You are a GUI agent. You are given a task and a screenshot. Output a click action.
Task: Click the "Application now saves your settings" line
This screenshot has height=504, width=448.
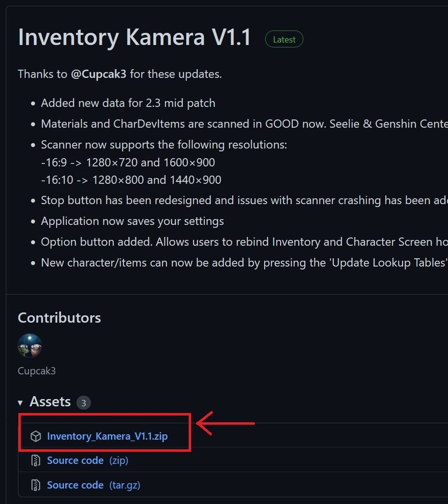pyautogui.click(x=132, y=221)
